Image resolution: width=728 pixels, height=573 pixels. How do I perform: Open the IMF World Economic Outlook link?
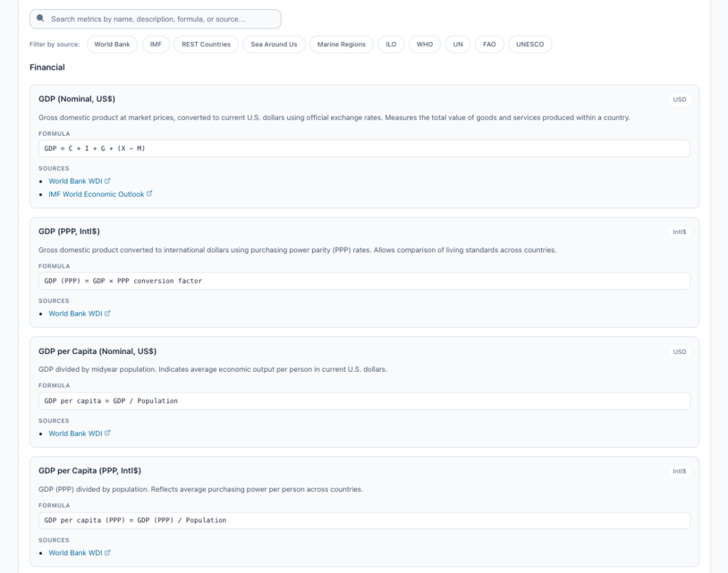(x=96, y=194)
